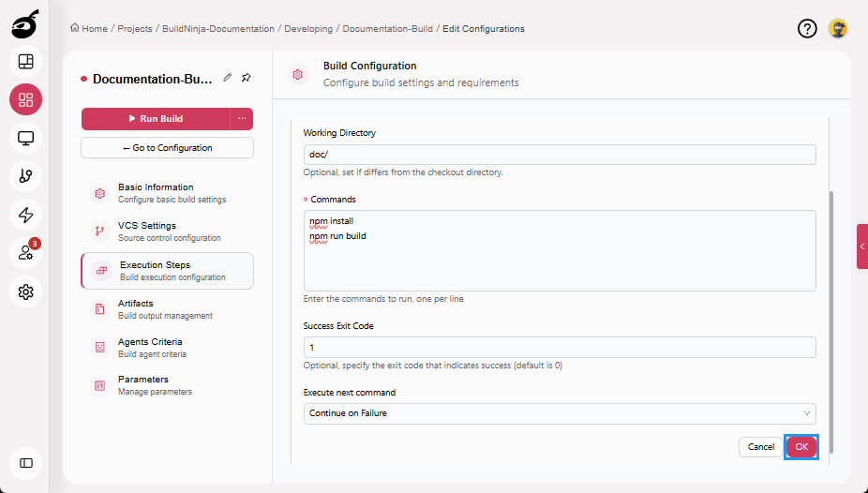The image size is (868, 493).
Task: Click the BuildNinja logo icon
Action: 25,24
